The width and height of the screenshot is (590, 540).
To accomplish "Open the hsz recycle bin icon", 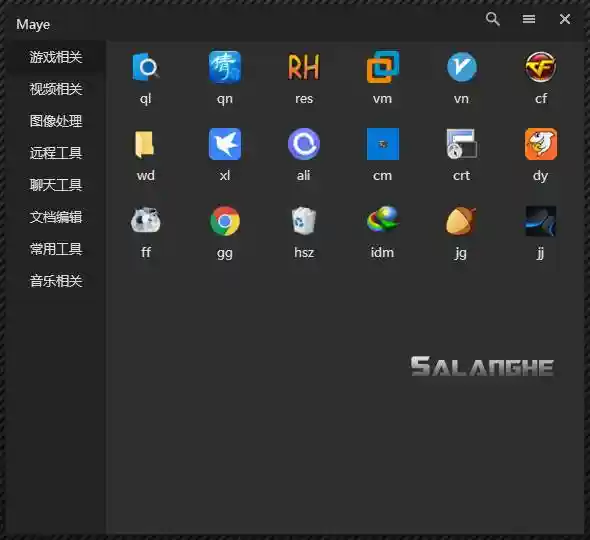I will [x=304, y=221].
